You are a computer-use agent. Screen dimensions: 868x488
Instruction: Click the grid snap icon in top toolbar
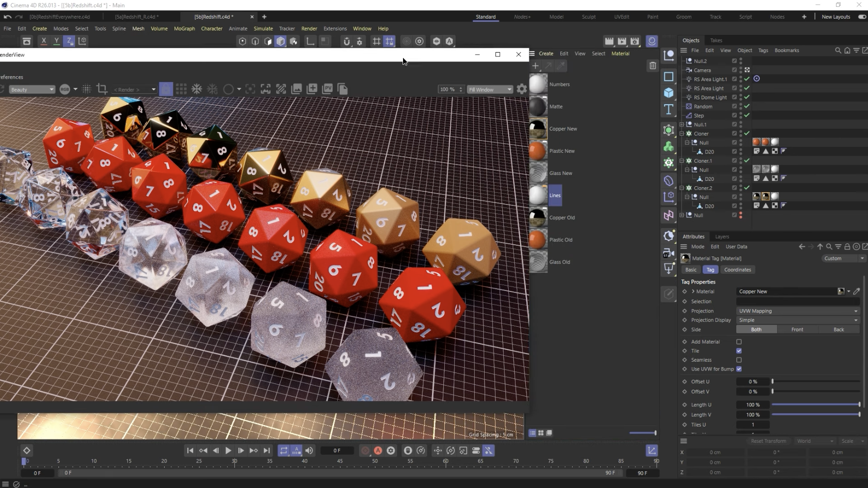click(376, 41)
